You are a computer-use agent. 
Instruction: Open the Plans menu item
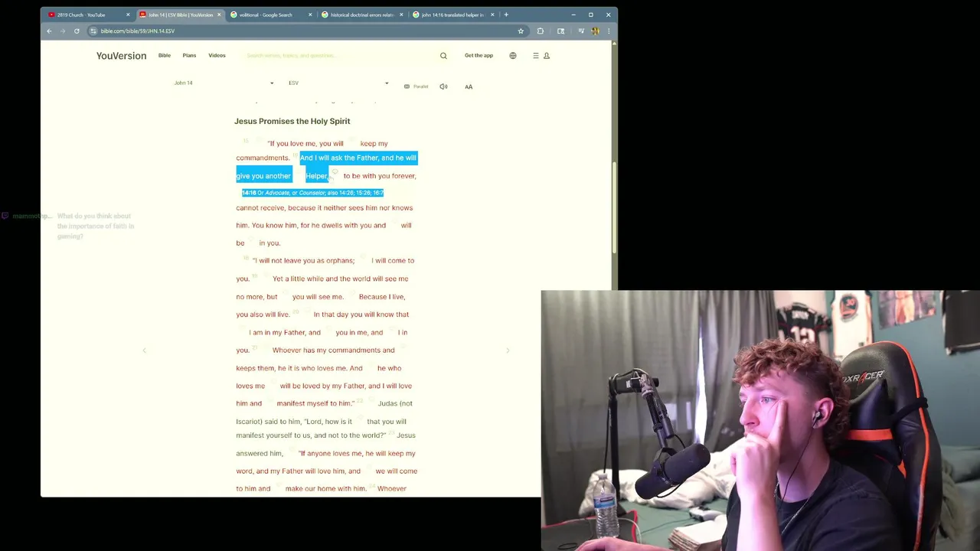point(189,55)
